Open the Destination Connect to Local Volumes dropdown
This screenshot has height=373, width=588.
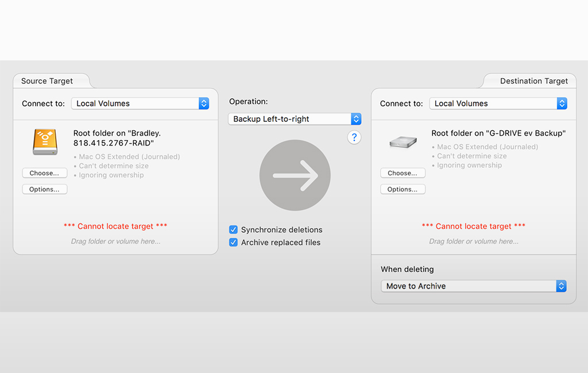point(498,103)
